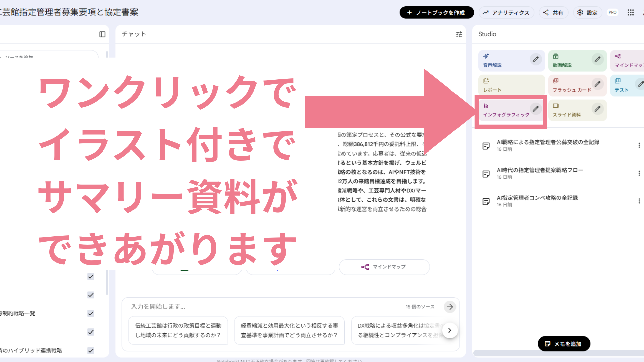Open chat configuration sliders icon

tap(459, 34)
